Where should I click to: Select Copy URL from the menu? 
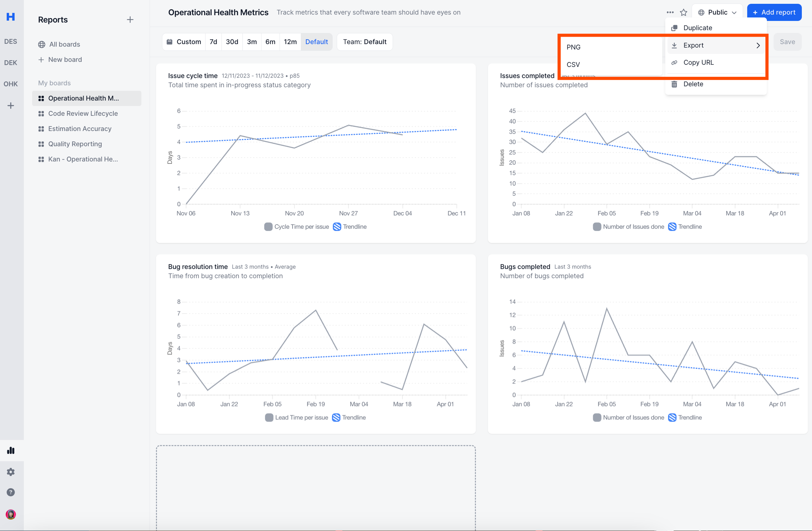[x=698, y=63]
